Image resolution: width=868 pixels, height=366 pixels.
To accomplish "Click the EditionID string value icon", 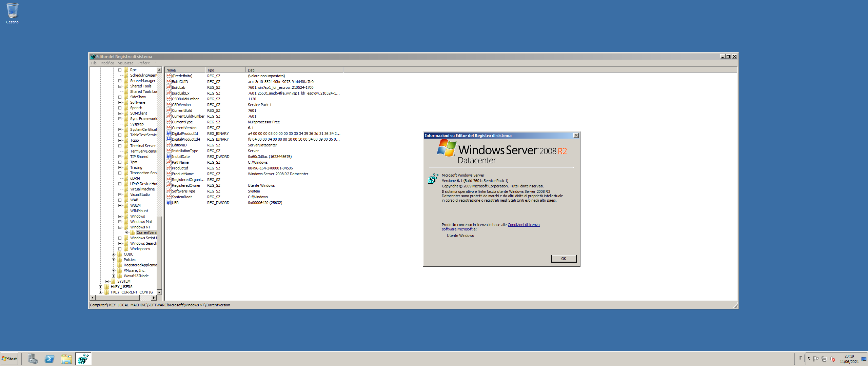I will [169, 145].
